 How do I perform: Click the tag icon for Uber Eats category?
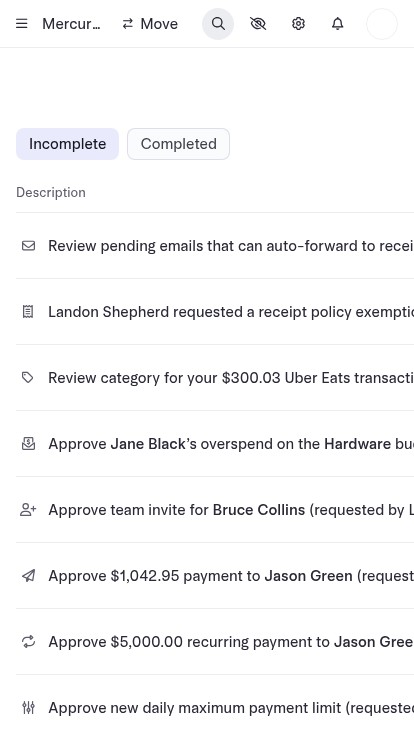point(28,377)
